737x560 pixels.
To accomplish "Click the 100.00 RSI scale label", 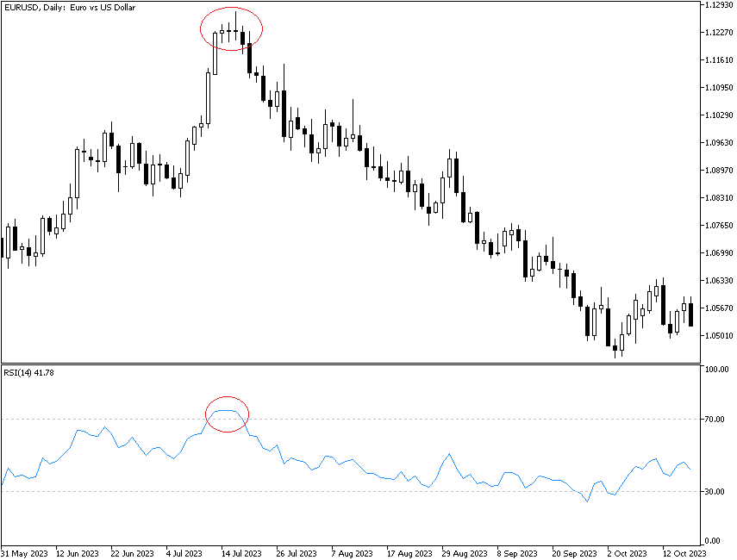I will tap(715, 370).
